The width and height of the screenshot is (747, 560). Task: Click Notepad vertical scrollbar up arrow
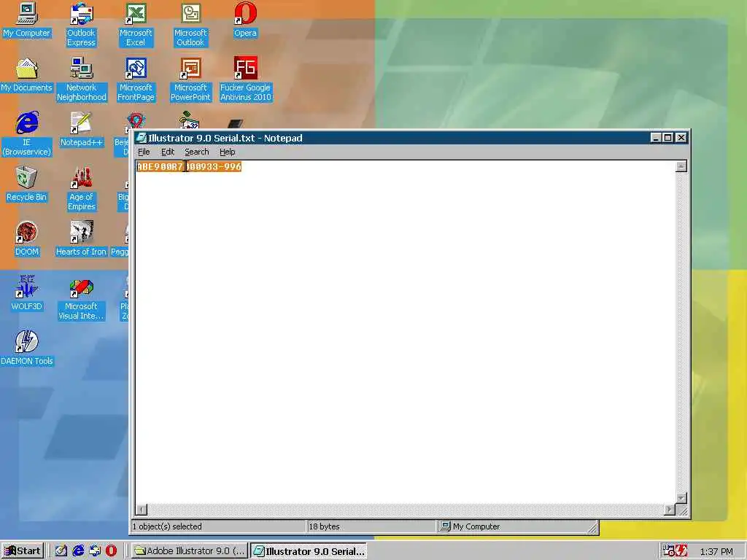tap(681, 166)
